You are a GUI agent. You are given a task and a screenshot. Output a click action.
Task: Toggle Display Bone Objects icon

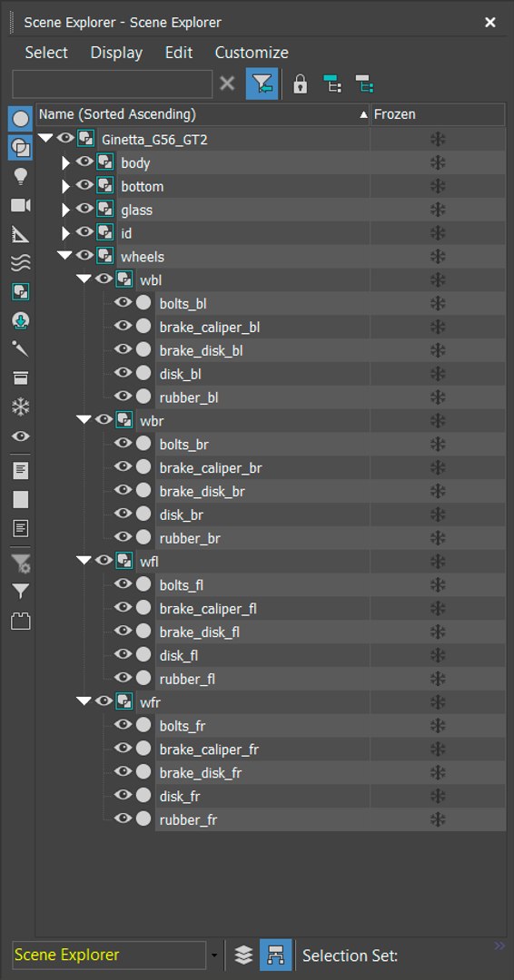21,349
